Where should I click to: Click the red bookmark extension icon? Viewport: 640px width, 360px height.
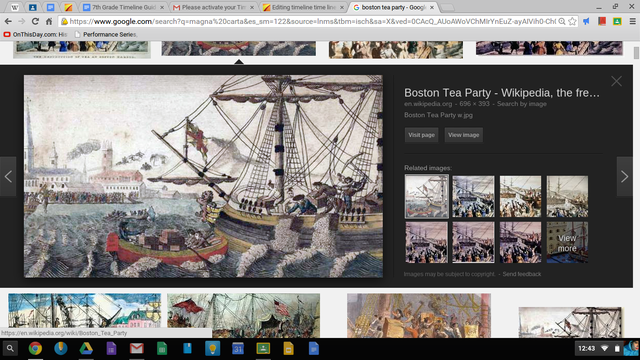point(602,21)
